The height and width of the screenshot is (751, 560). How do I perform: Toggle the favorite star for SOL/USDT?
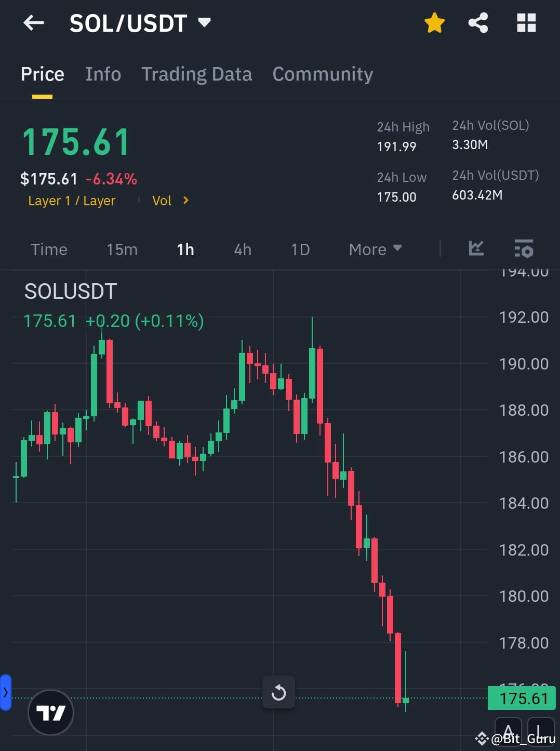click(x=434, y=23)
